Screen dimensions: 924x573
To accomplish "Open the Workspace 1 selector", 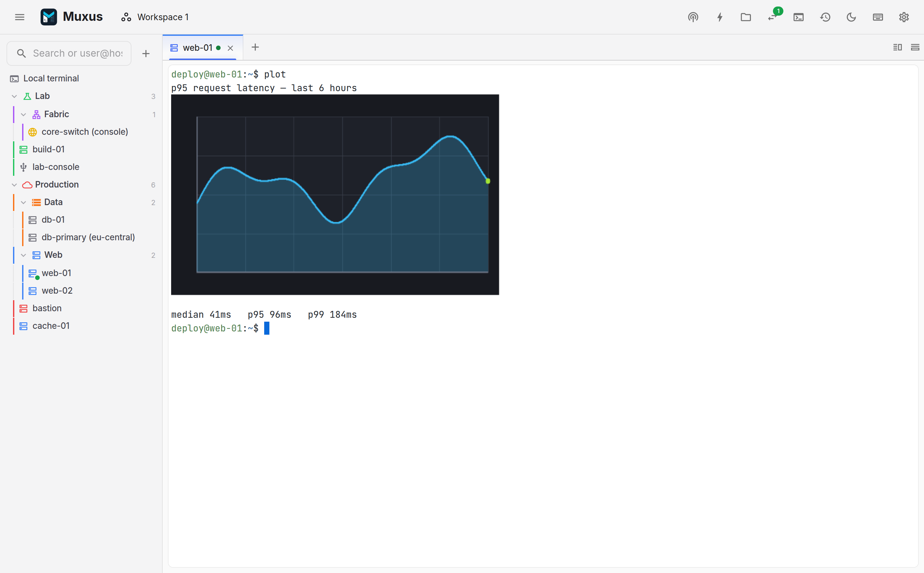I will point(155,17).
